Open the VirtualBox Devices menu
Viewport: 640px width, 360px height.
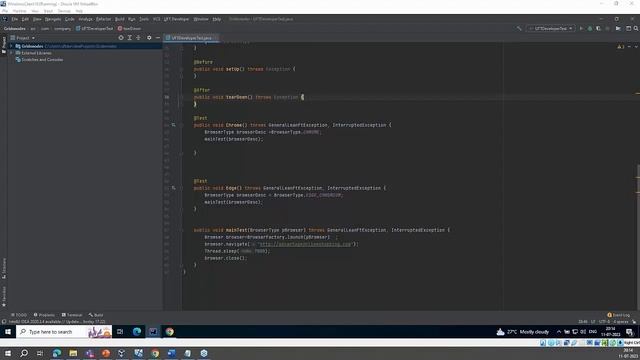coord(64,11)
